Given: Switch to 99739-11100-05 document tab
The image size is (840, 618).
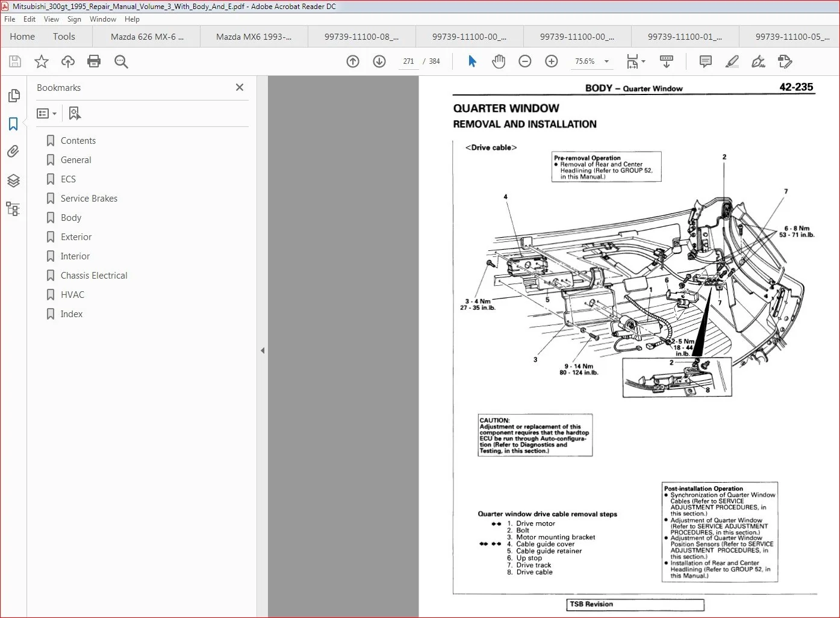Looking at the screenshot, I should coord(789,37).
